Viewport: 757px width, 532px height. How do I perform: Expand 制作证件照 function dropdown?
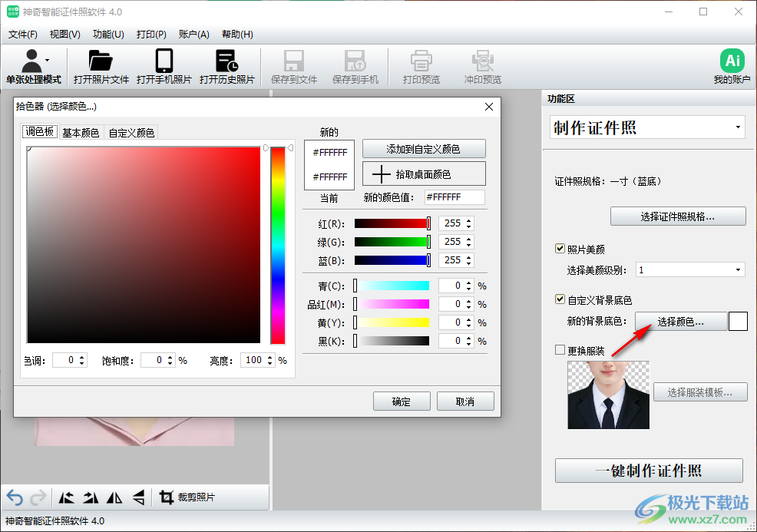pos(738,127)
